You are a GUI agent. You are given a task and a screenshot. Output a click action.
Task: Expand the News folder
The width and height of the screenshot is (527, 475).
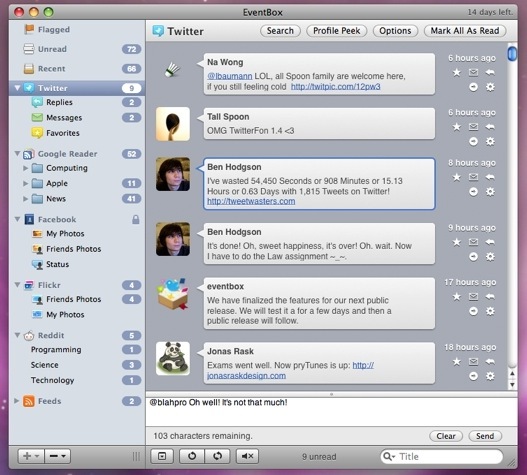pyautogui.click(x=26, y=199)
